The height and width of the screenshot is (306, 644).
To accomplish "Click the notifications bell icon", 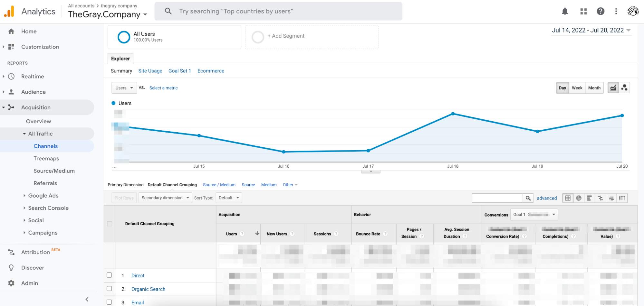I will [x=565, y=11].
